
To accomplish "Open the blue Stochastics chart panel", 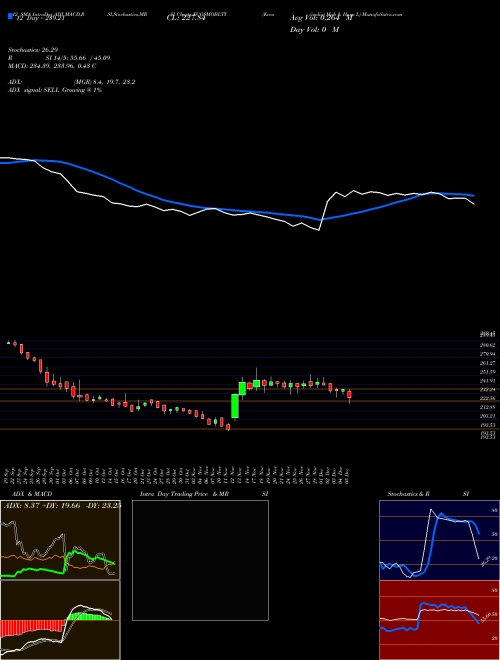I will pos(439,540).
